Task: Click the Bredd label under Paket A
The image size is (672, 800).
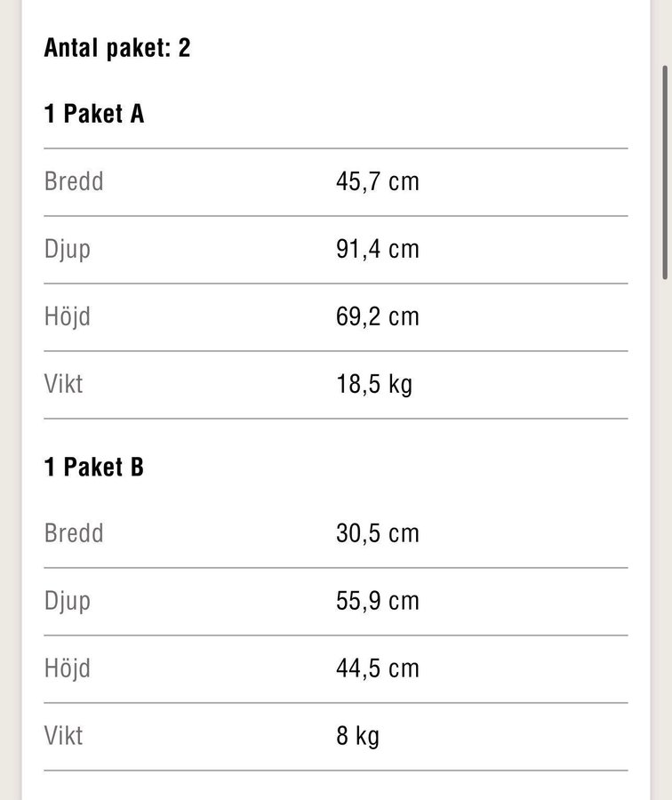Action: [74, 181]
